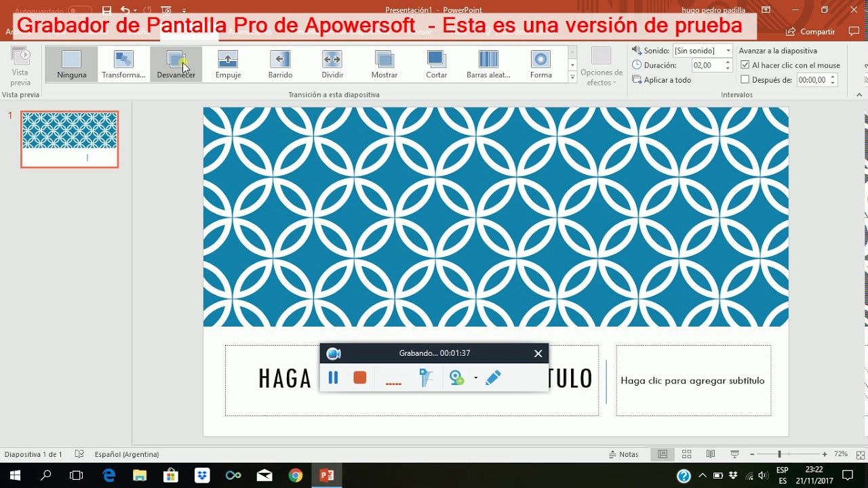Viewport: 868px width, 488px height.
Task: Open the recorder webcam dropdown arrow
Action: click(x=475, y=378)
